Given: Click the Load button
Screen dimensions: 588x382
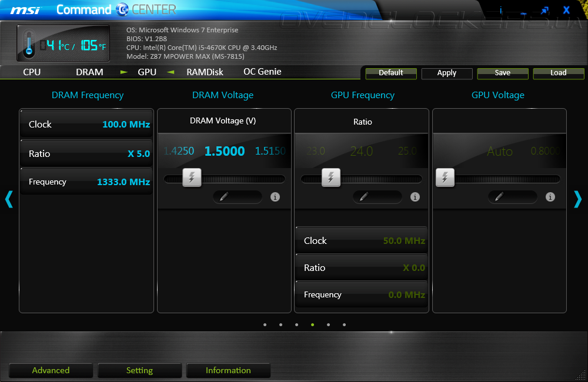Looking at the screenshot, I should pos(559,73).
